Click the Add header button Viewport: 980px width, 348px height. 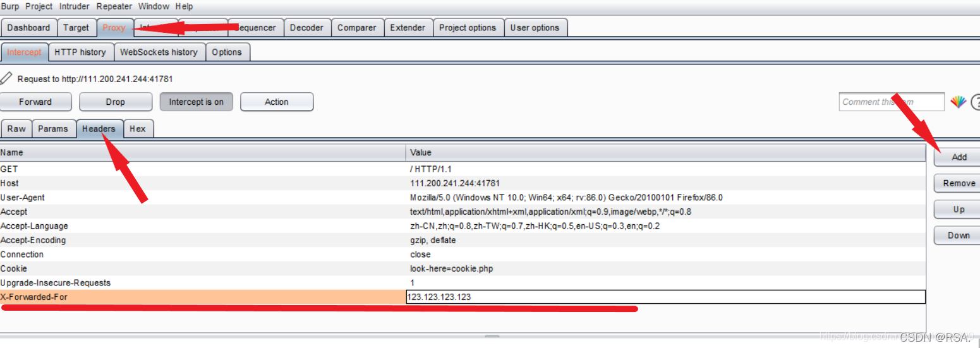(959, 157)
